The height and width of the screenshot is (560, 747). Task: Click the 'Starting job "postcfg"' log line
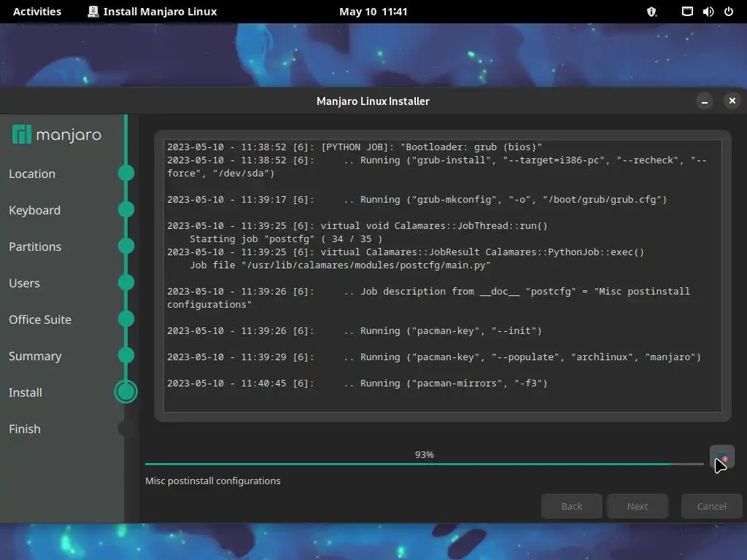(286, 239)
